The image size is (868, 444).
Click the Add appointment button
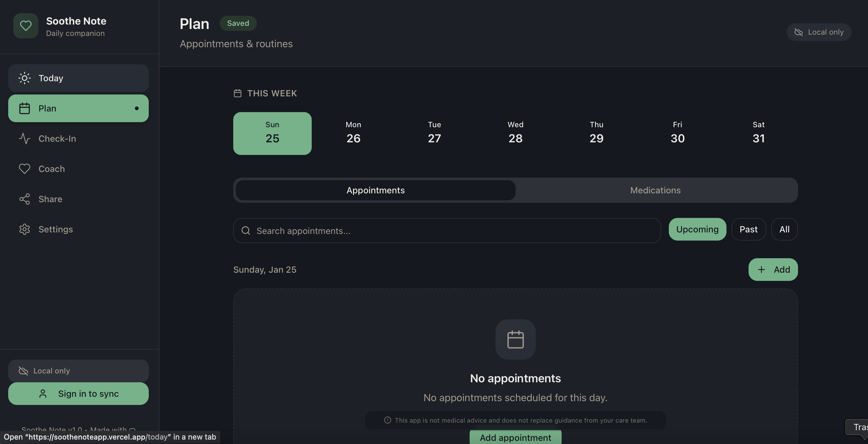point(515,438)
